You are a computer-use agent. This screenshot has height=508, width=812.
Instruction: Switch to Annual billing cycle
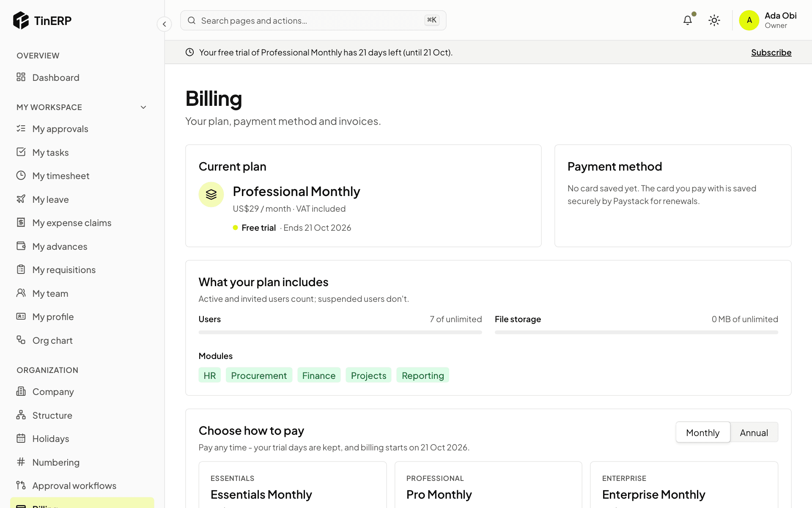(754, 432)
